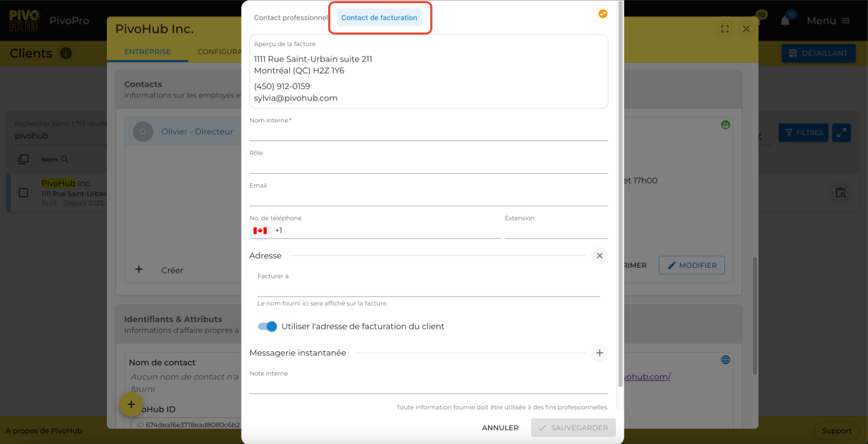Viewport: 868px width, 444px height.
Task: Switch to Contact professionnel tab
Action: click(x=290, y=18)
